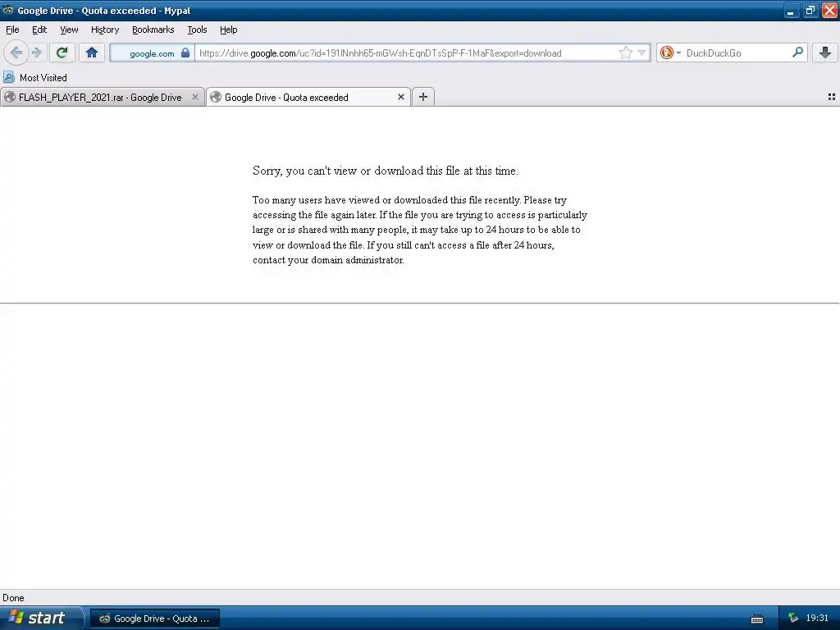Click the Most Visited bookmarks folder
The image size is (840, 630).
(x=35, y=78)
